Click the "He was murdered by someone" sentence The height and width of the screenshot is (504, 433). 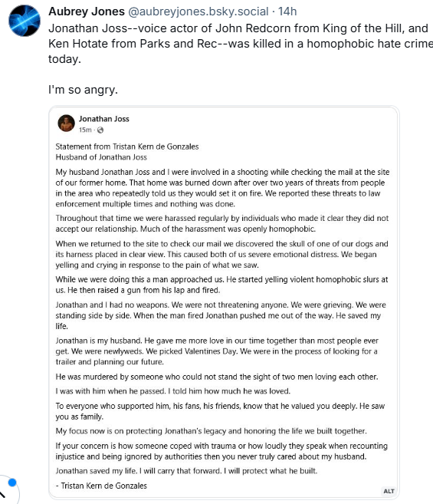[217, 377]
